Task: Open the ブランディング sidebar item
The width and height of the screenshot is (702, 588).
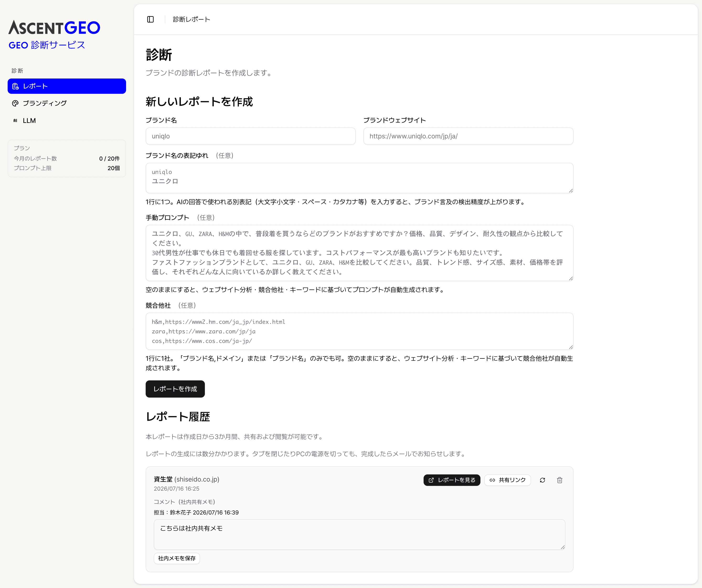Action: click(x=67, y=103)
